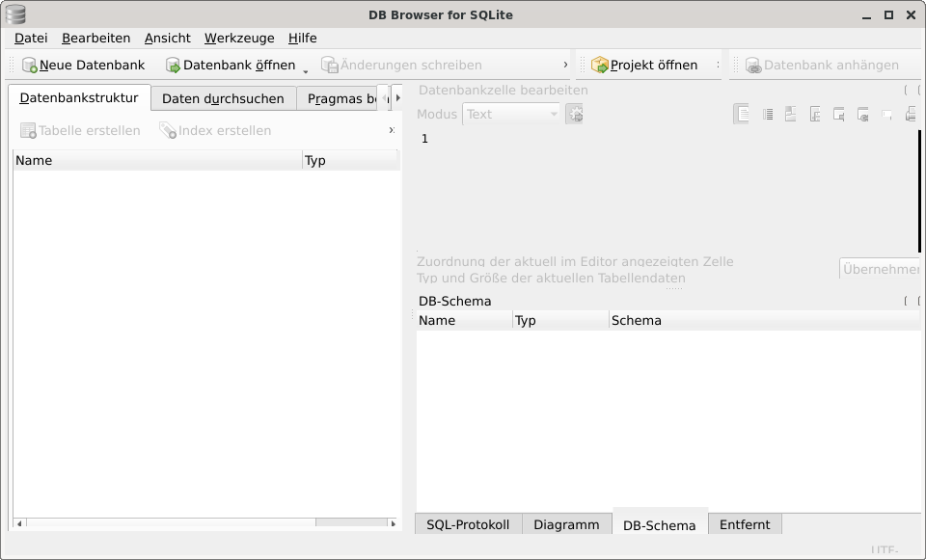Click the Datenbank anhängen toolbar button
This screenshot has width=926, height=560.
pyautogui.click(x=822, y=65)
